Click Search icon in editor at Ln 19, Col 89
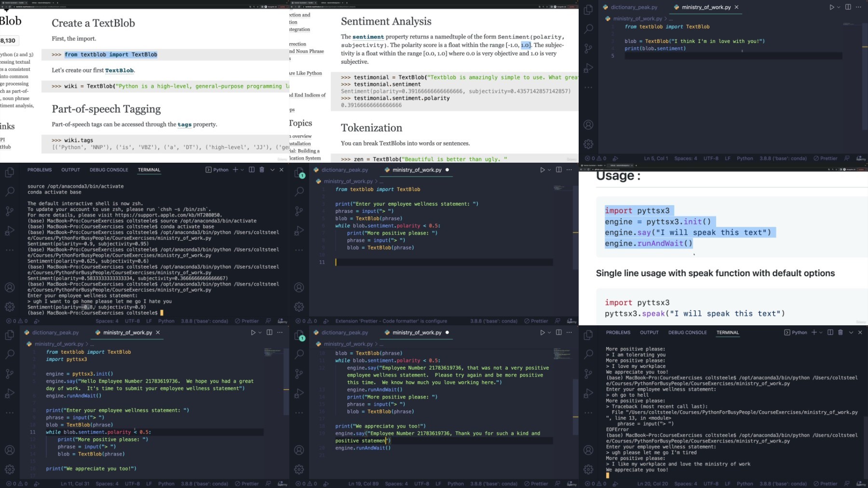 point(299,354)
